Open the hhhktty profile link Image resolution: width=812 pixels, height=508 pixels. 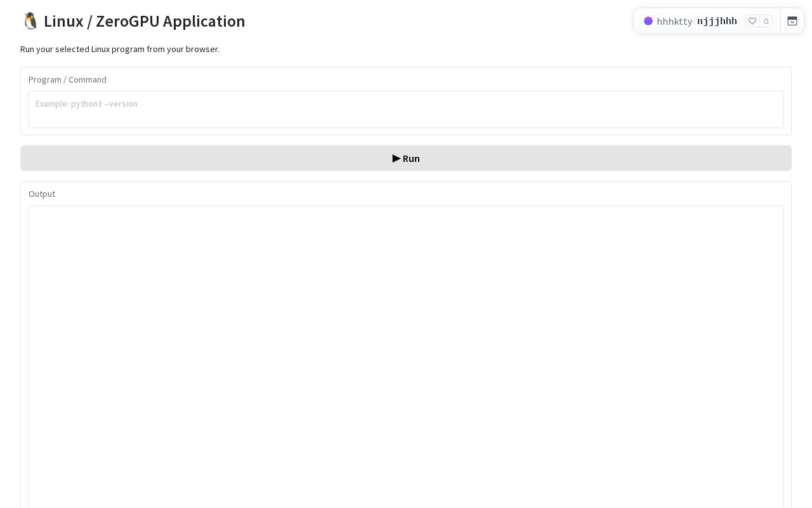point(674,22)
